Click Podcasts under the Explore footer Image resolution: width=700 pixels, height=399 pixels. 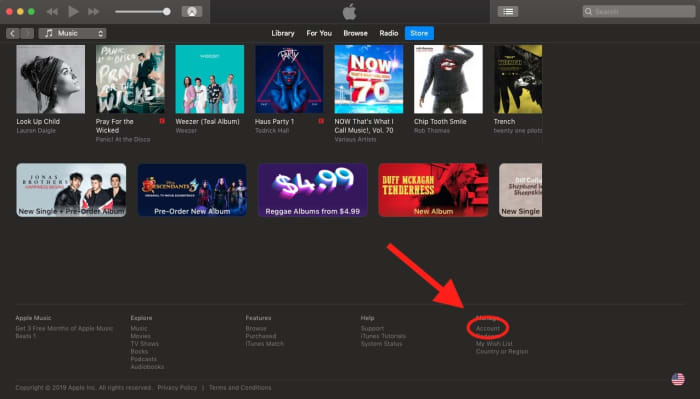(x=143, y=359)
